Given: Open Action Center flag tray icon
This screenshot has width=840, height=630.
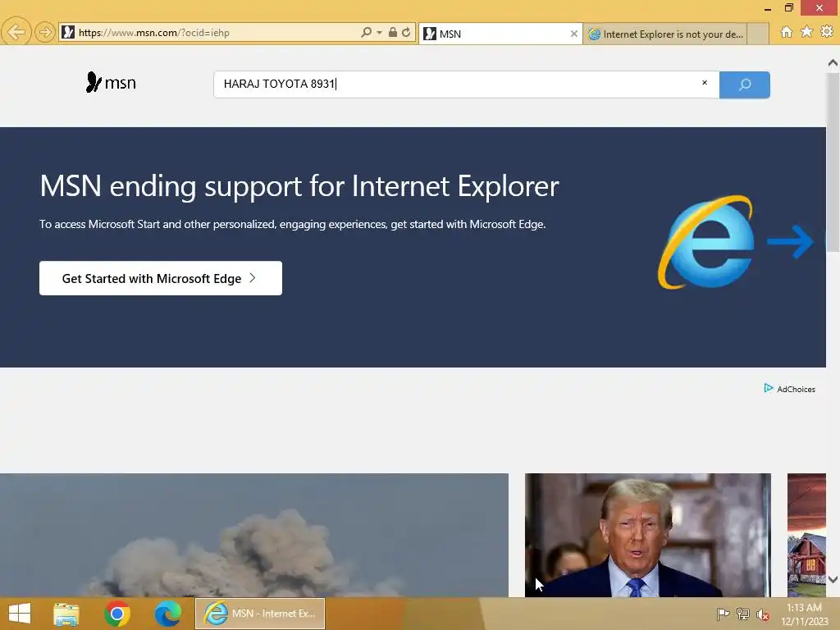Looking at the screenshot, I should click(x=723, y=614).
